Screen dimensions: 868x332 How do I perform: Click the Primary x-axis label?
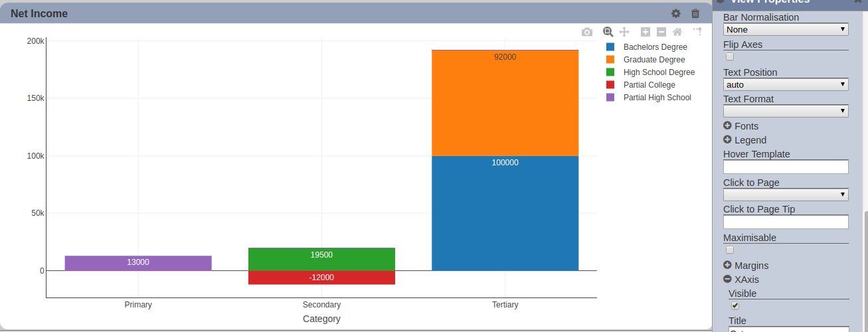pyautogui.click(x=138, y=305)
